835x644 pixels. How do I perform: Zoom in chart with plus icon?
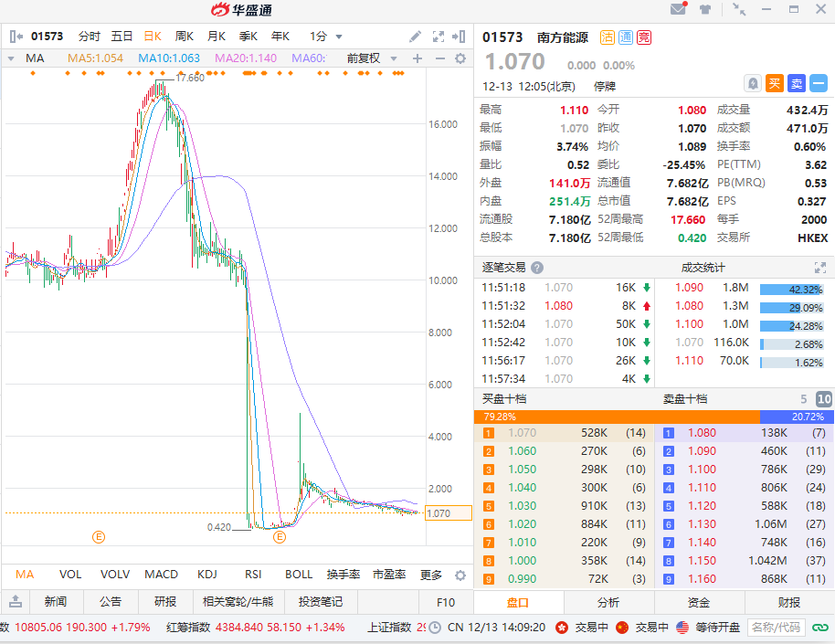pos(417,58)
